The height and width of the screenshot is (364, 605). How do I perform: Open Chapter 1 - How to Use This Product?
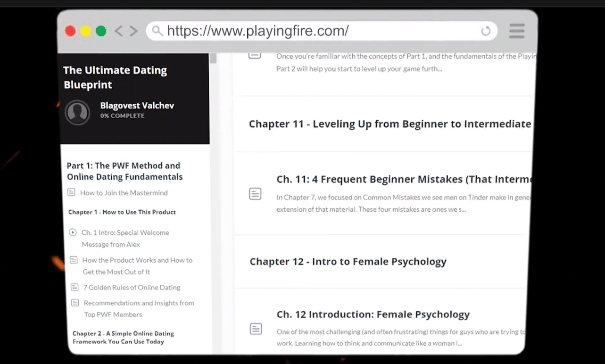[122, 212]
